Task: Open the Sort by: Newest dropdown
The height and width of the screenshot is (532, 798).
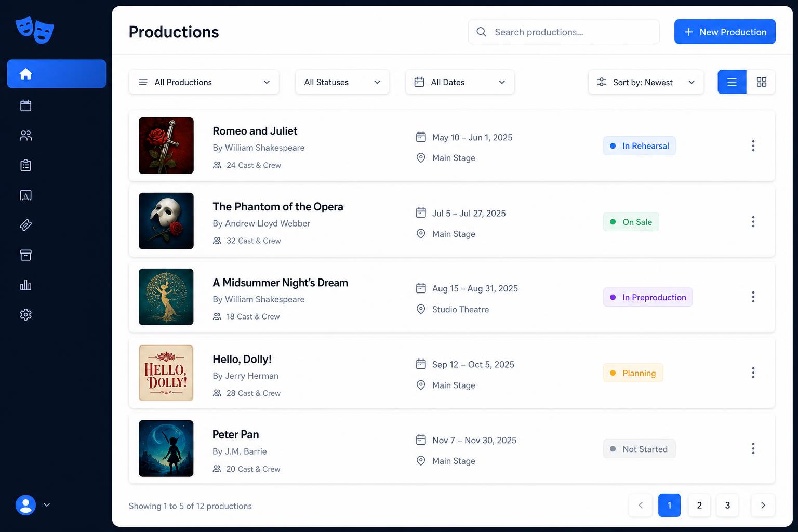Action: pos(646,82)
